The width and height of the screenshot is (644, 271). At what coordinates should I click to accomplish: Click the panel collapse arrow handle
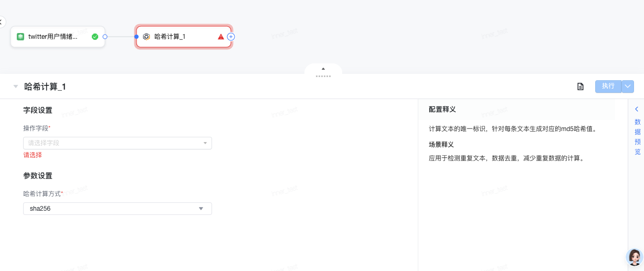coord(323,69)
